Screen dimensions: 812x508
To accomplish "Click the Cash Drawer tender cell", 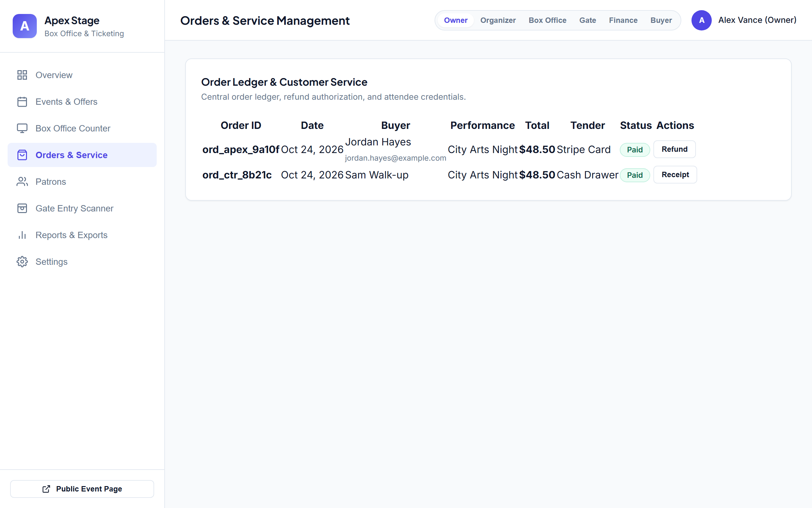I will click(587, 175).
